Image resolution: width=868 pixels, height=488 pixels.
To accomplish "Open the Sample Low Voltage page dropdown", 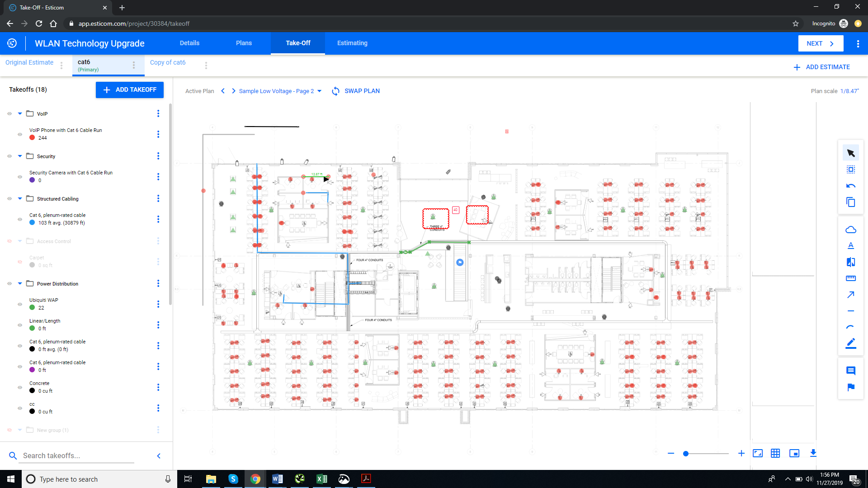I will [x=319, y=91].
